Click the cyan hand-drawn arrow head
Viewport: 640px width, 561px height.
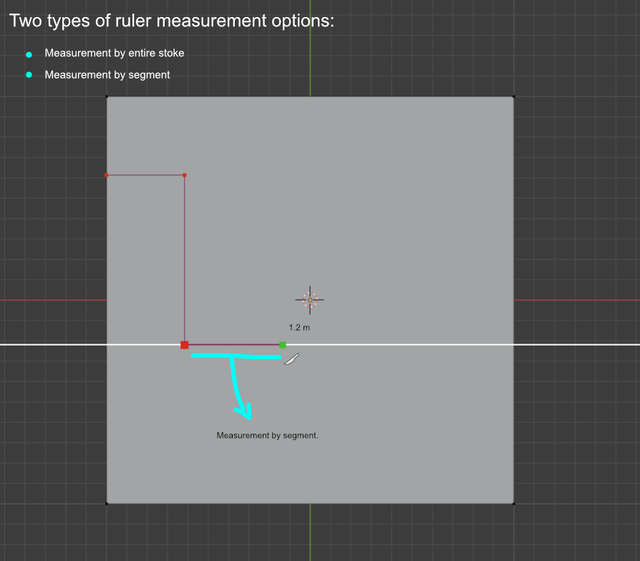(x=244, y=411)
